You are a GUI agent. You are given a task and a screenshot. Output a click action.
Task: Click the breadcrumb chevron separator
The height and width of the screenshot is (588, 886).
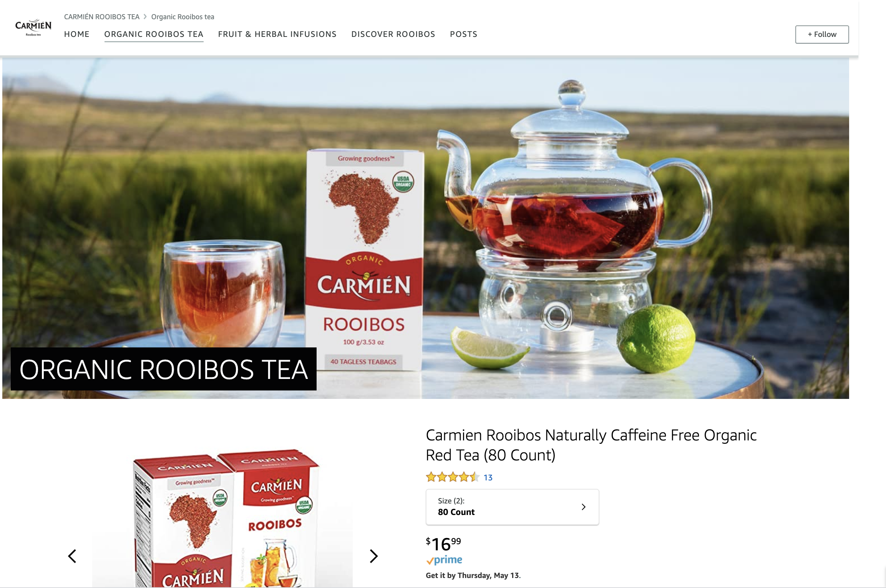(x=145, y=17)
